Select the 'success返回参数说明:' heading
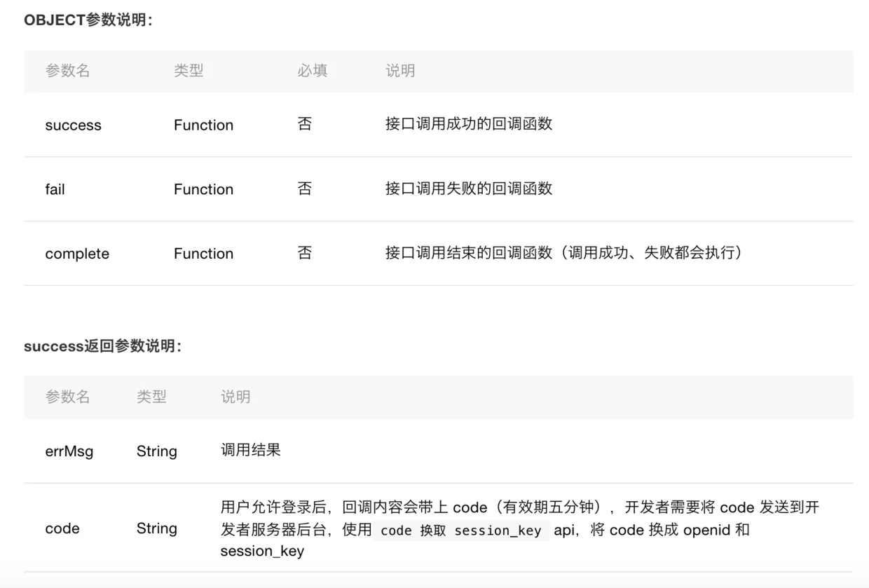This screenshot has height=588, width=869. (102, 346)
